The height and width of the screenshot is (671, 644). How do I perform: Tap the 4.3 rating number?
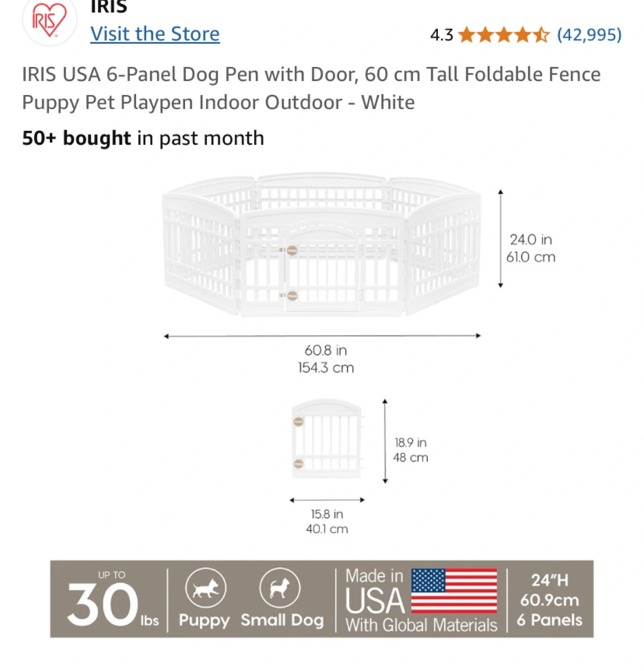(441, 35)
